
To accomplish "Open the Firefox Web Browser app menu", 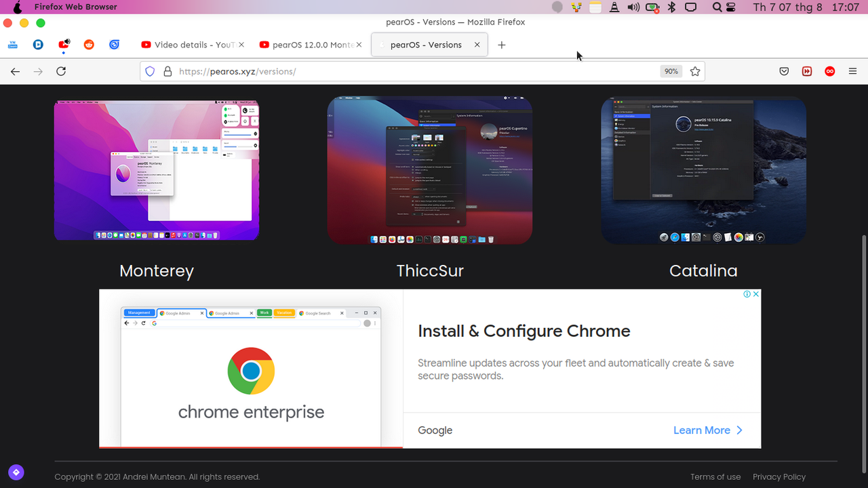I will click(x=76, y=7).
